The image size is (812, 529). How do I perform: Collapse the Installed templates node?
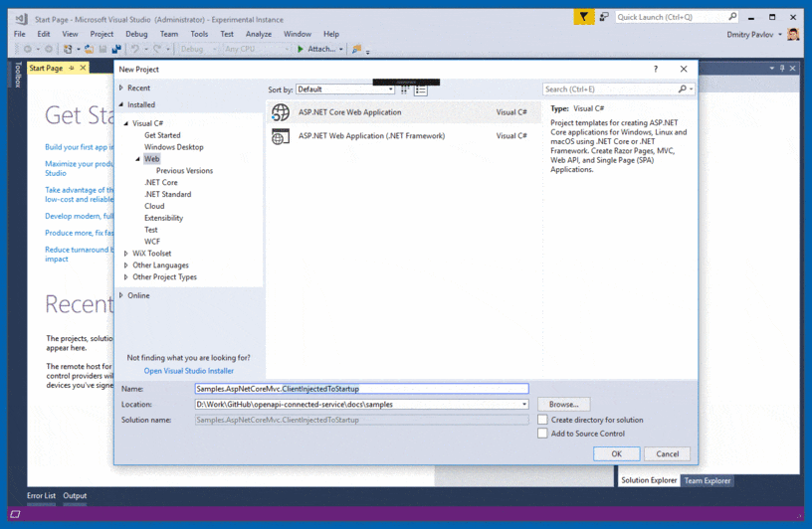(121, 104)
